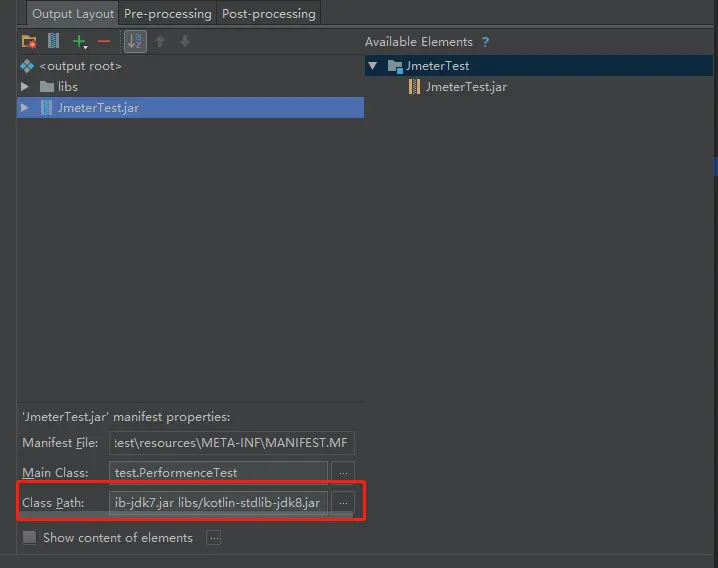Expand the libs folder
The image size is (718, 568).
click(25, 87)
